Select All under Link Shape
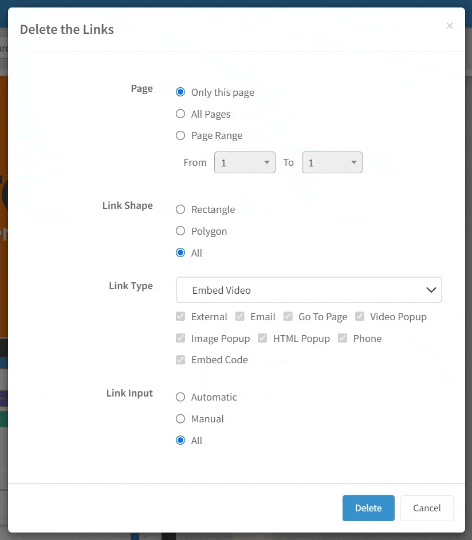 tap(180, 252)
